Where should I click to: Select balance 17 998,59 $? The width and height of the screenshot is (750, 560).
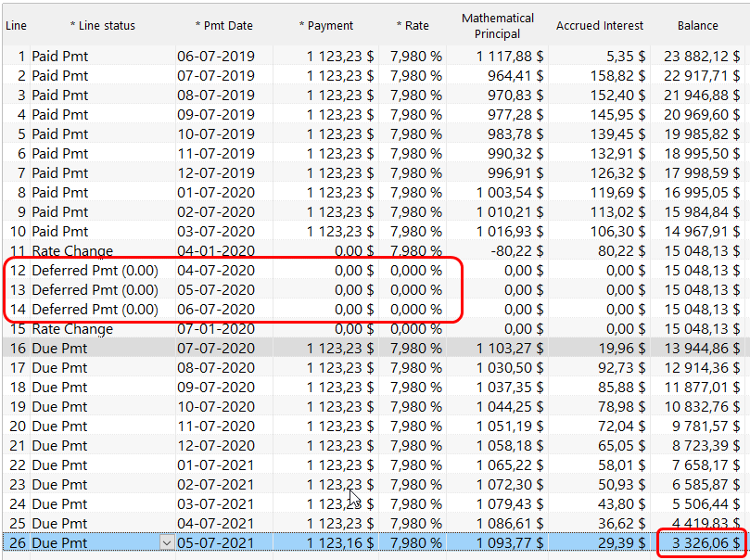(702, 173)
